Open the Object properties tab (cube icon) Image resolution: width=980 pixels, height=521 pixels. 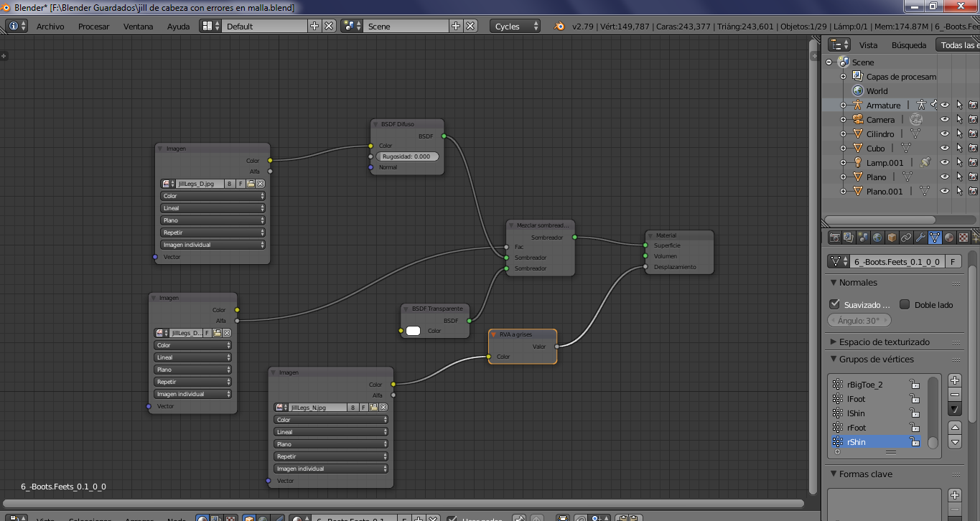click(x=892, y=238)
